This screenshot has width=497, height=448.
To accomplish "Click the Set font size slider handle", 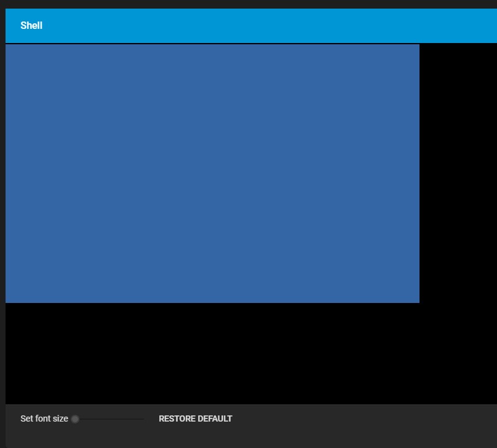I will pyautogui.click(x=75, y=419).
